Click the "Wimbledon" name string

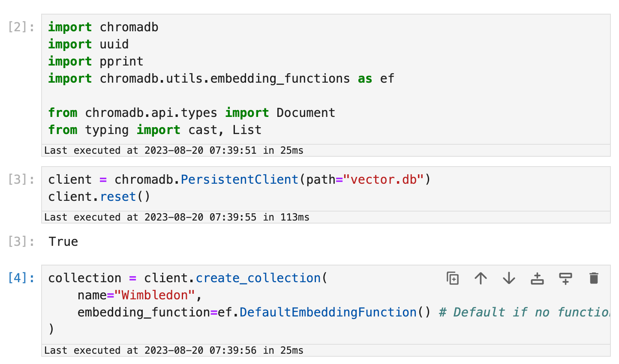tap(155, 295)
